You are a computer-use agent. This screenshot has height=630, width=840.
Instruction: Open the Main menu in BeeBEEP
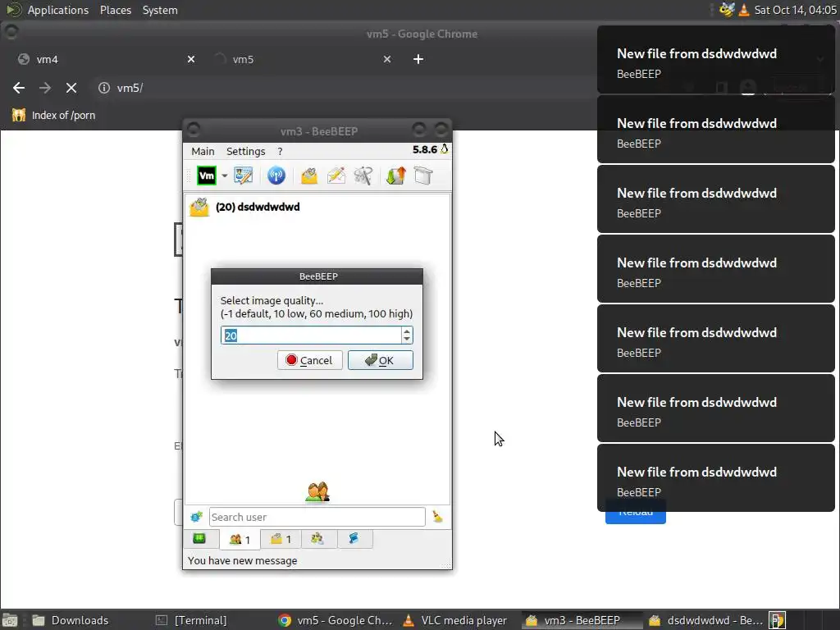[203, 152]
